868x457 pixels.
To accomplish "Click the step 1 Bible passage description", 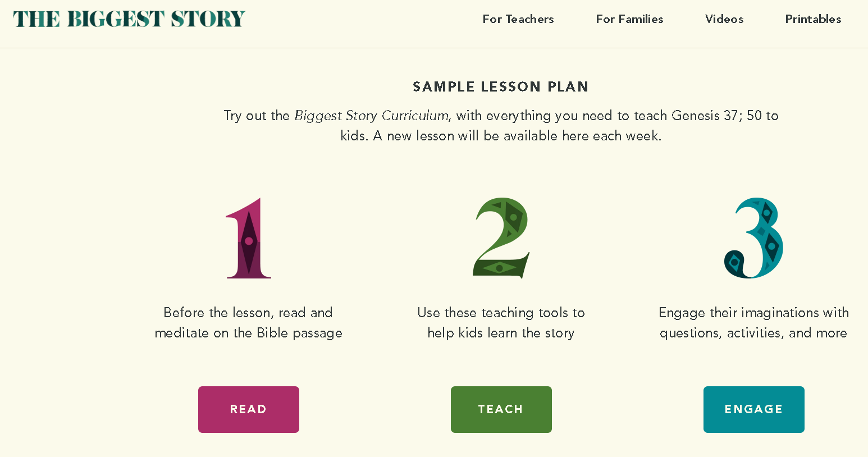I will (x=248, y=323).
